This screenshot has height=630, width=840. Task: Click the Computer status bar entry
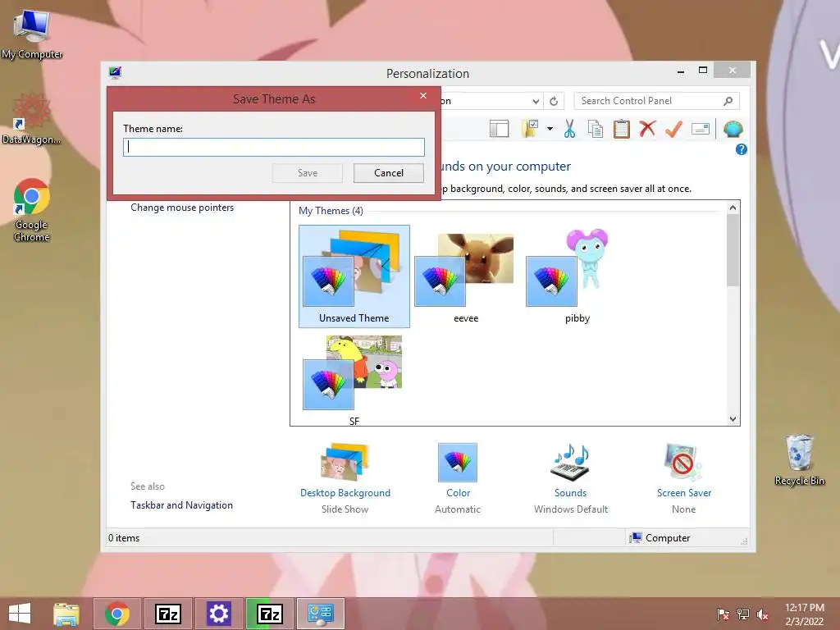click(x=660, y=538)
